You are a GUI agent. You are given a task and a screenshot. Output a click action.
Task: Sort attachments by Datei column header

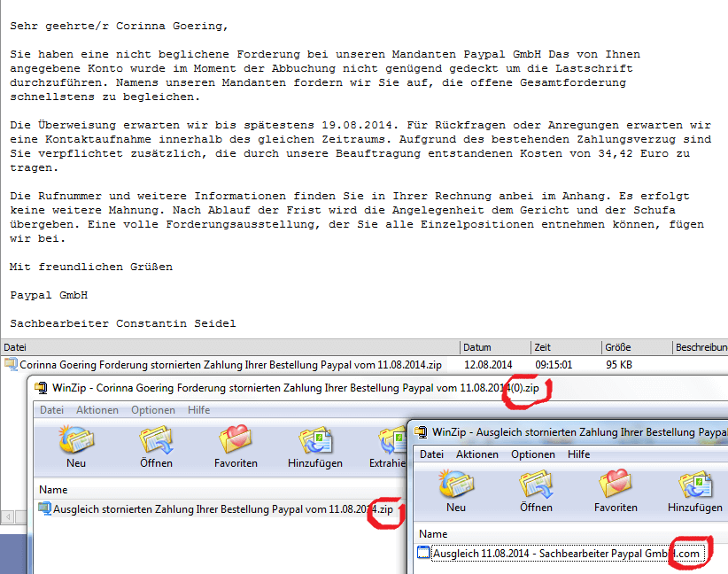point(229,347)
